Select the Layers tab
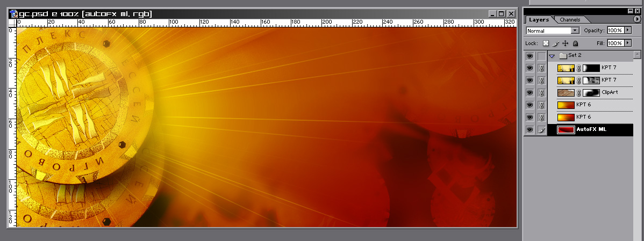The height and width of the screenshot is (241, 644). (x=539, y=19)
